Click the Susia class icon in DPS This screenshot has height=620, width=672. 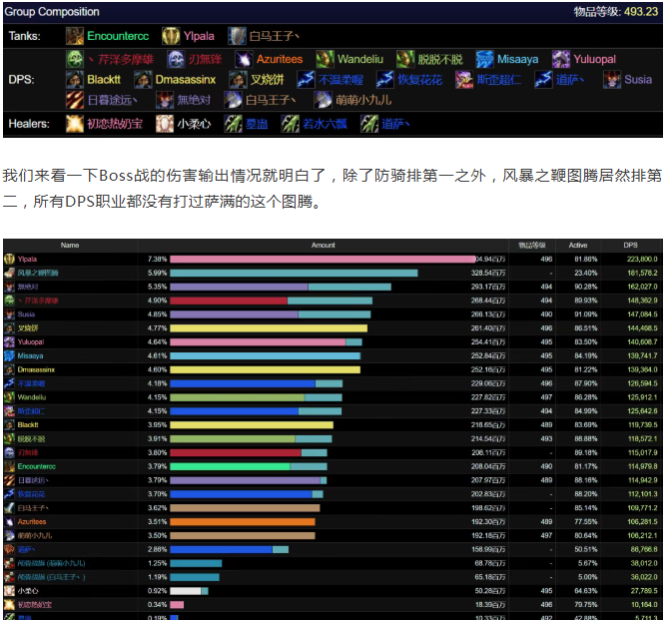point(612,79)
